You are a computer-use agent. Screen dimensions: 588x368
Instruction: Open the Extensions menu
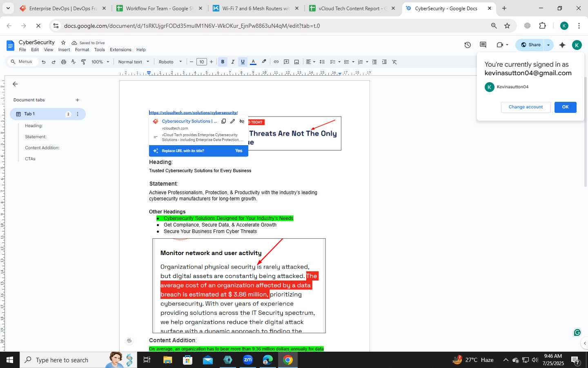[120, 49]
